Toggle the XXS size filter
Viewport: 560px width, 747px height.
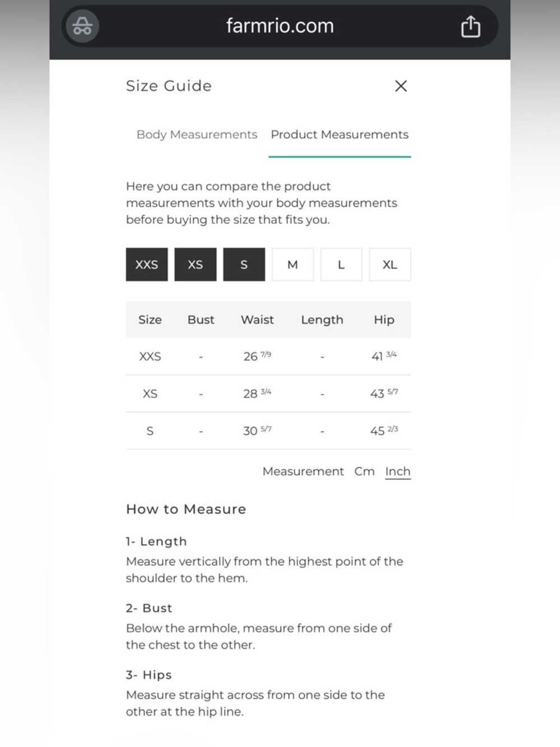pyautogui.click(x=147, y=265)
